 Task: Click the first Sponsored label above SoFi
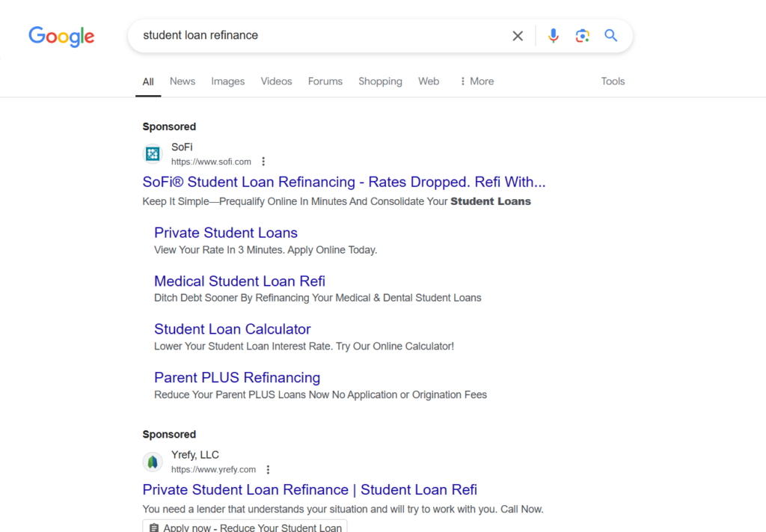(x=169, y=126)
